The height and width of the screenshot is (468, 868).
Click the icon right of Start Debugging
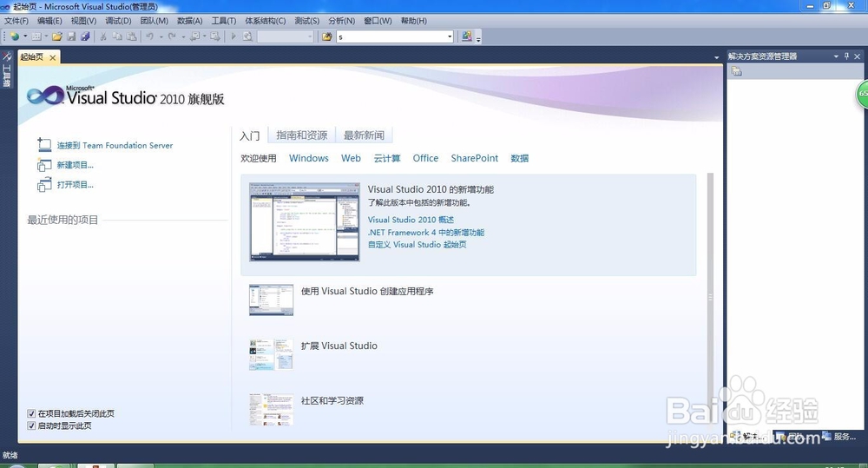click(247, 36)
